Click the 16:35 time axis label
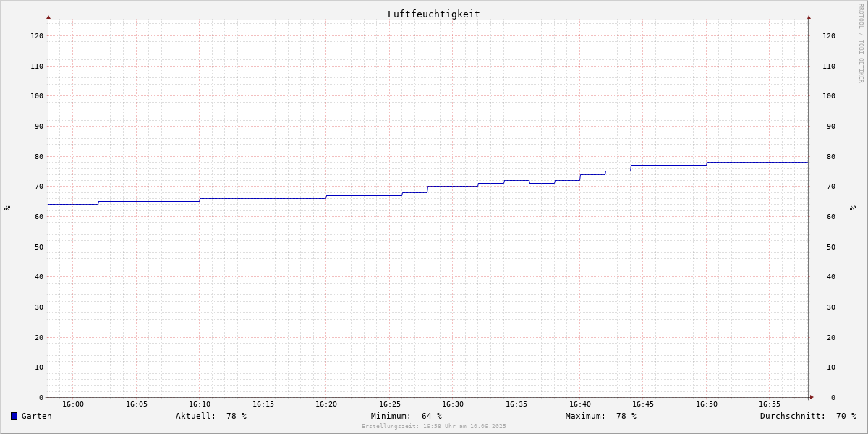Screen dimensions: 868x434 click(x=516, y=404)
